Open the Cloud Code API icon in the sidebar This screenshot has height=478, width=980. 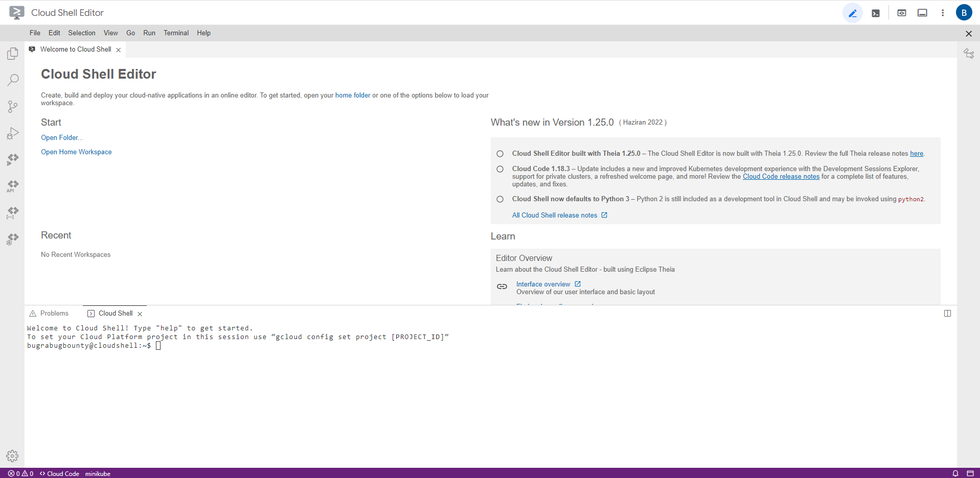[13, 186]
